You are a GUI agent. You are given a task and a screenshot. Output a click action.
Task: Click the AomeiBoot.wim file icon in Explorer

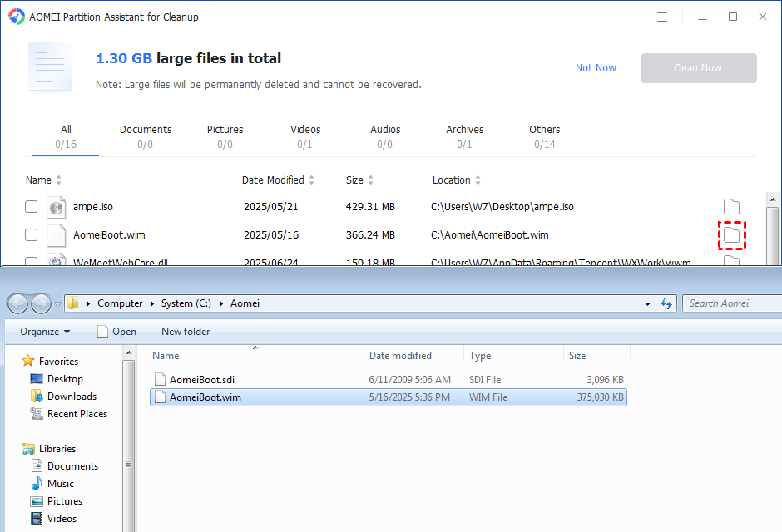tap(160, 397)
